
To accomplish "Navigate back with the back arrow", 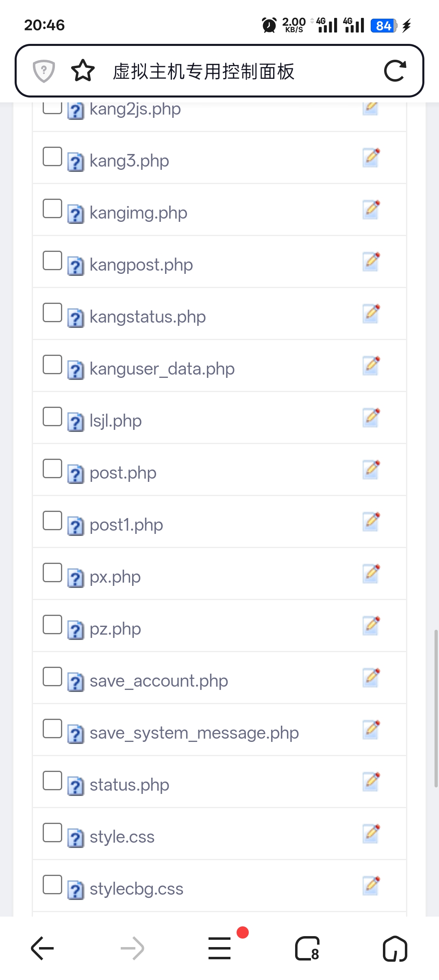I will tap(43, 949).
